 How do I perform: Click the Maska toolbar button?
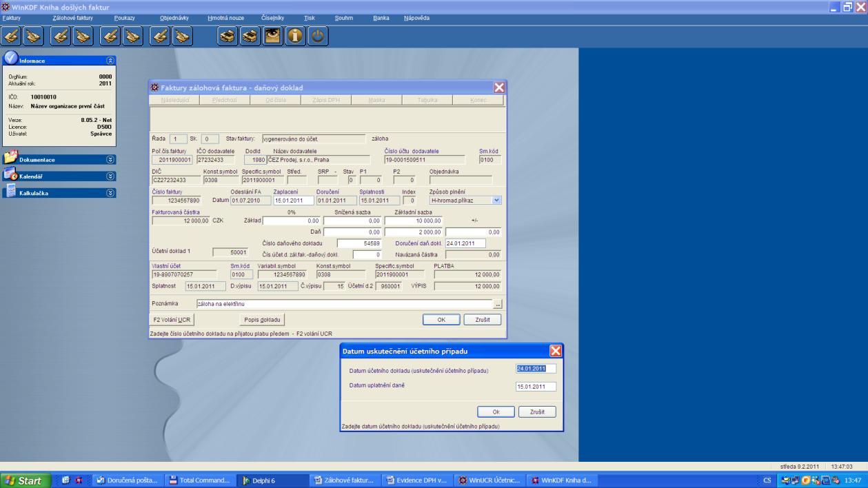pyautogui.click(x=376, y=100)
